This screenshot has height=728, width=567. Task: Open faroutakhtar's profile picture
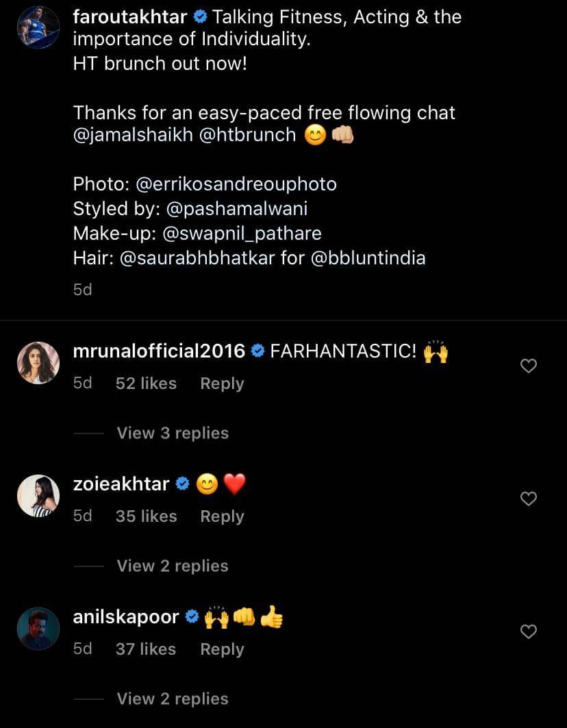pos(38,27)
